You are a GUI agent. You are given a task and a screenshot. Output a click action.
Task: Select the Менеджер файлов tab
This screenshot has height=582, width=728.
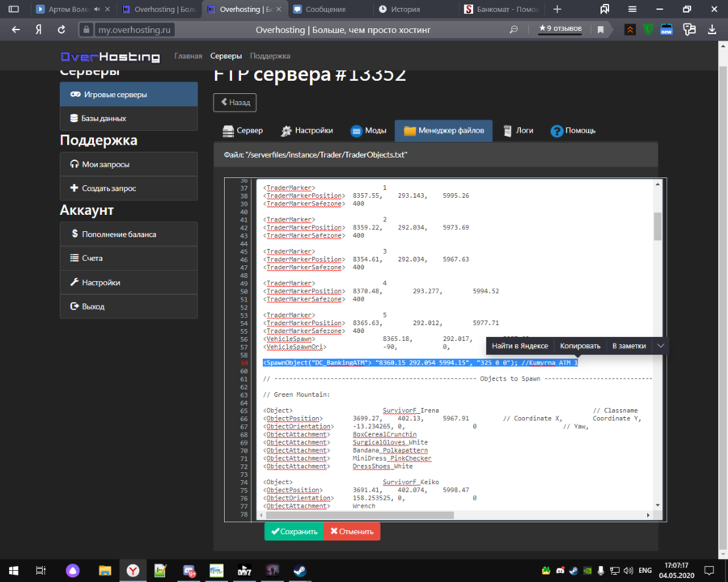(x=443, y=131)
